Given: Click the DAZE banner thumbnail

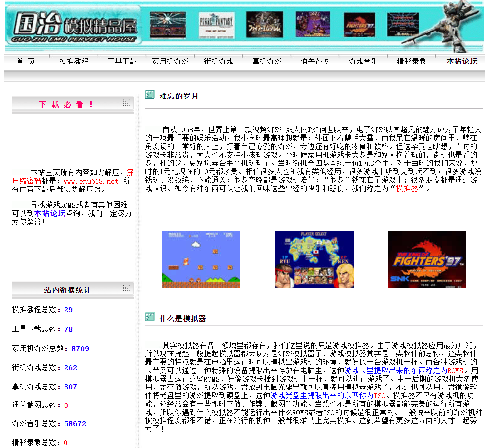Looking at the screenshot, I should [x=313, y=25].
